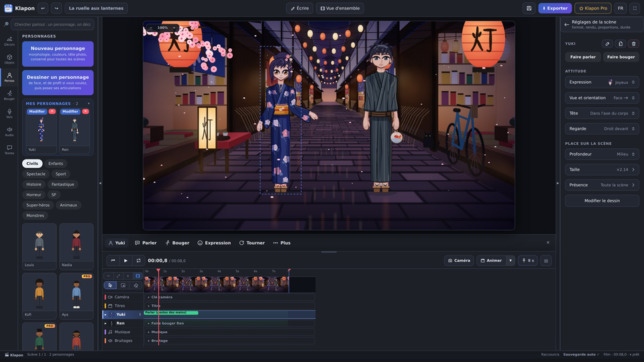Select the eraser timeline tool

click(136, 286)
